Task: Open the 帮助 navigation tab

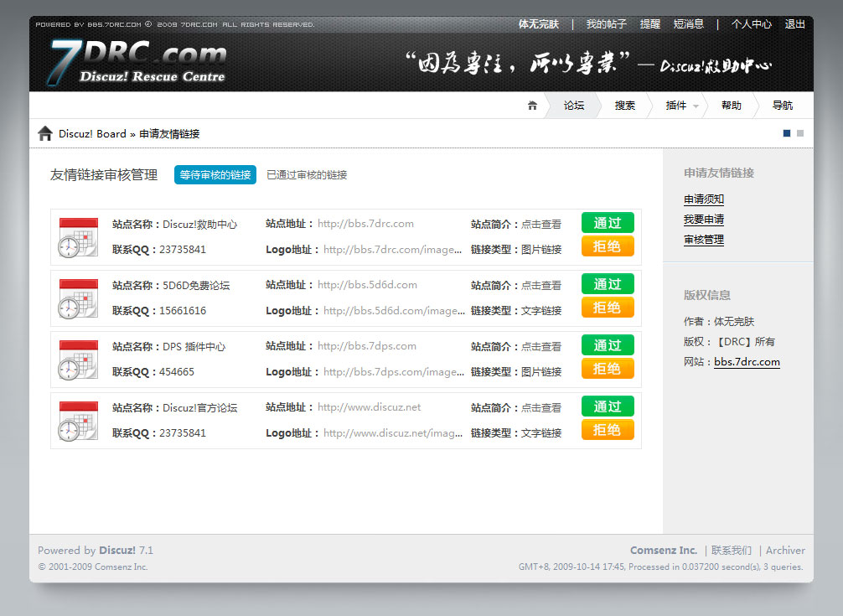Action: 732,106
